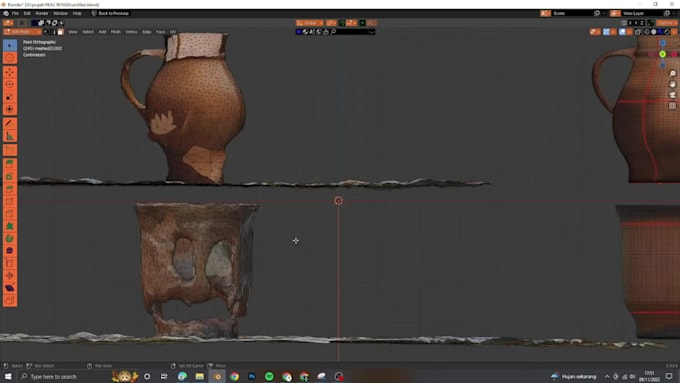The height and width of the screenshot is (383, 680).
Task: Click the top blue Z axis gizmo ball
Action: point(663,43)
